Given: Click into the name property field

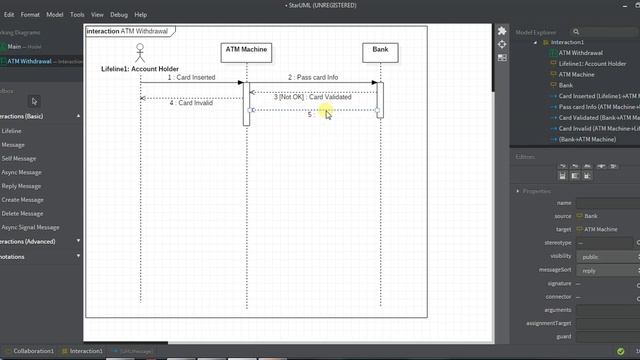Looking at the screenshot, I should pos(608,203).
